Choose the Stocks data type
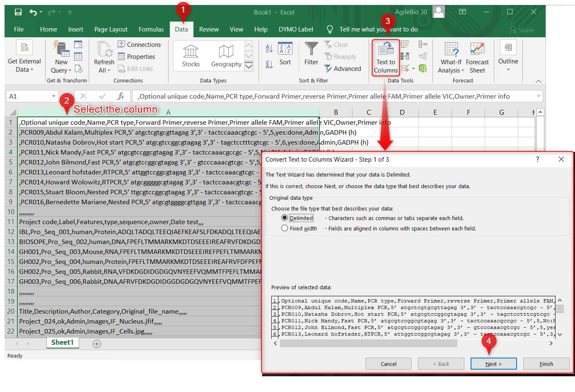575x392 pixels. [x=191, y=56]
